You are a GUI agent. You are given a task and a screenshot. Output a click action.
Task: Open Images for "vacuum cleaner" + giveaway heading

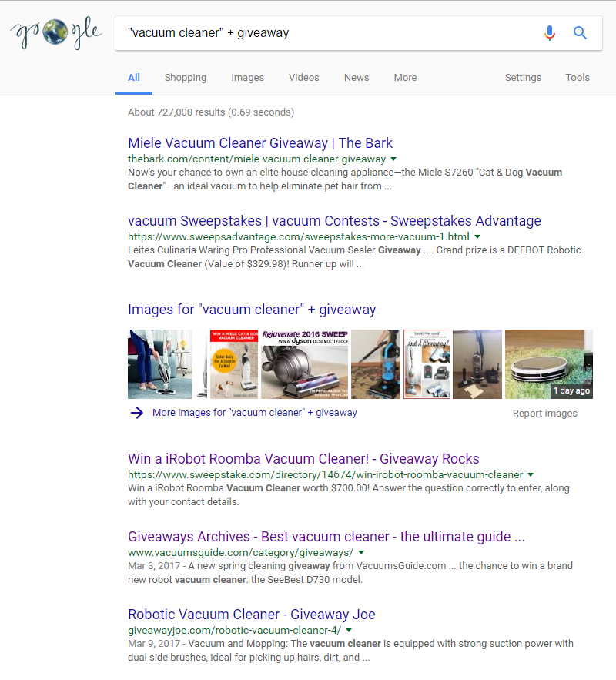coord(252,310)
